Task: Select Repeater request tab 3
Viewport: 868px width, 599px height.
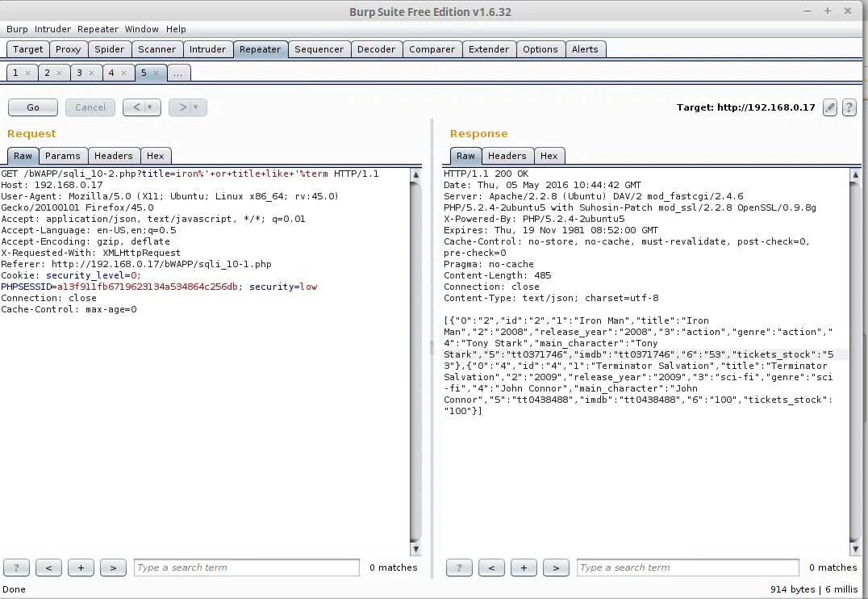Action: pyautogui.click(x=80, y=73)
